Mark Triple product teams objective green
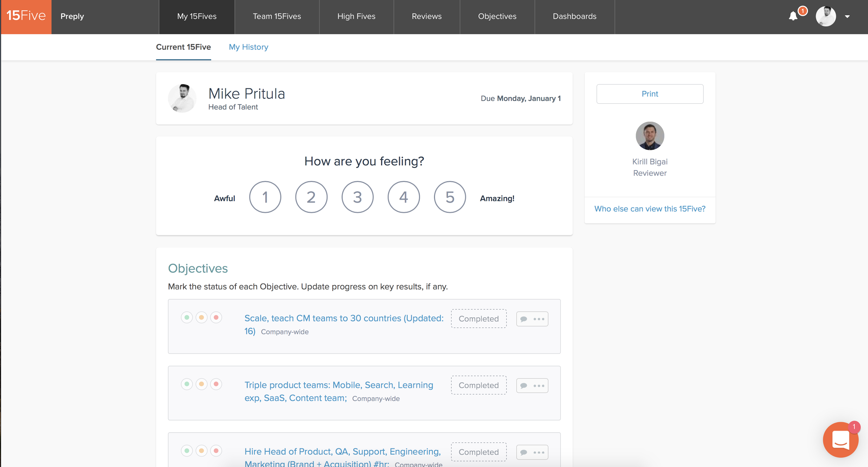Screen dimensions: 868x467 click(187, 384)
